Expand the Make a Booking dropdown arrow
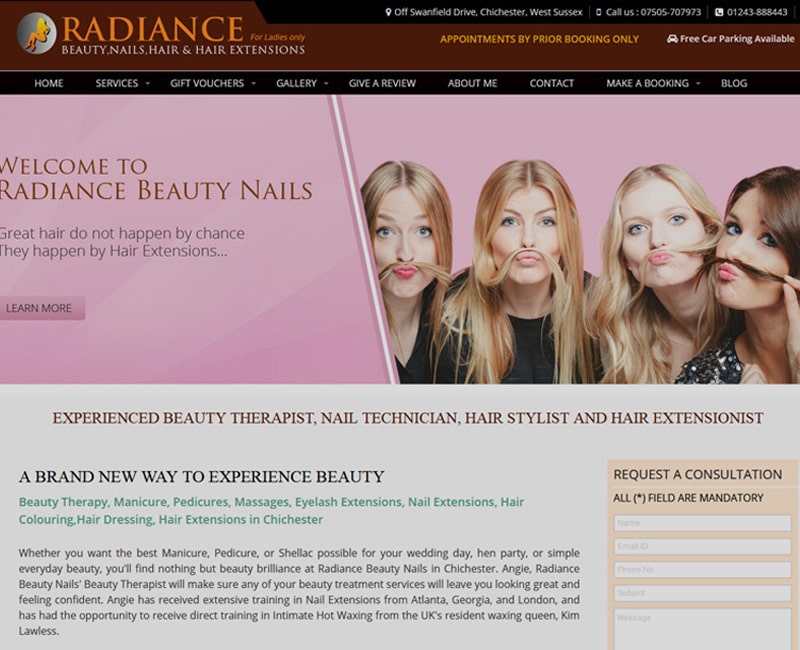Image resolution: width=800 pixels, height=650 pixels. (698, 83)
